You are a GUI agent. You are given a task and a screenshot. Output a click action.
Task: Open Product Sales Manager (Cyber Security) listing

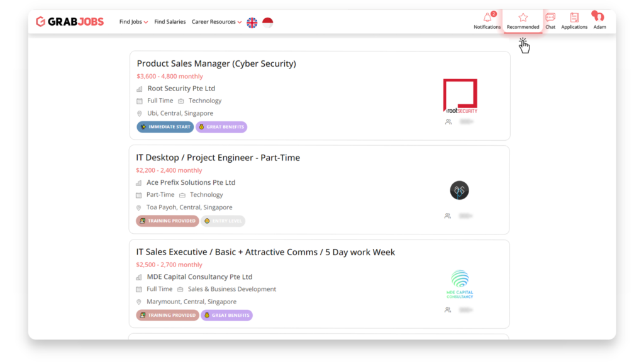[x=216, y=63]
